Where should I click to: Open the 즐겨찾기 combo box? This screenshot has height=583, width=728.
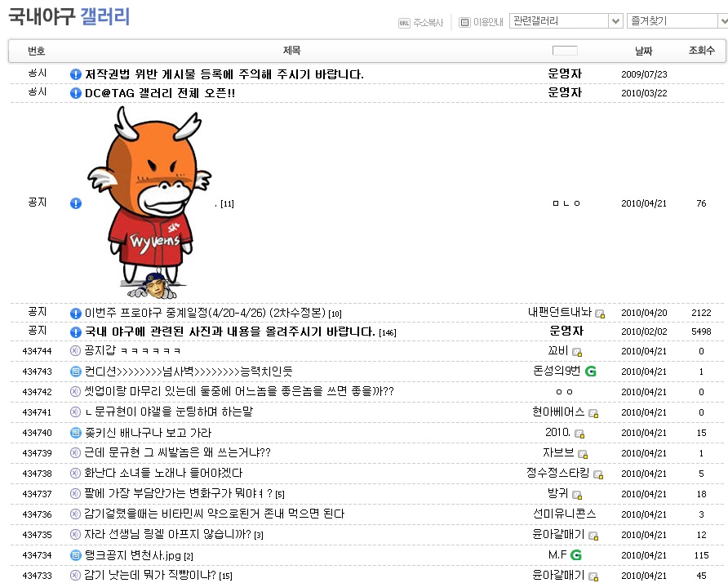tap(677, 21)
